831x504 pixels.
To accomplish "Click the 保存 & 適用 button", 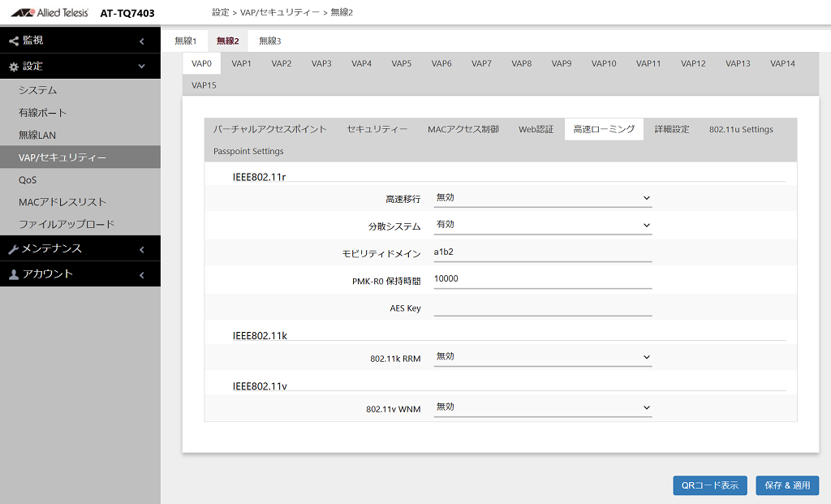I will [786, 485].
